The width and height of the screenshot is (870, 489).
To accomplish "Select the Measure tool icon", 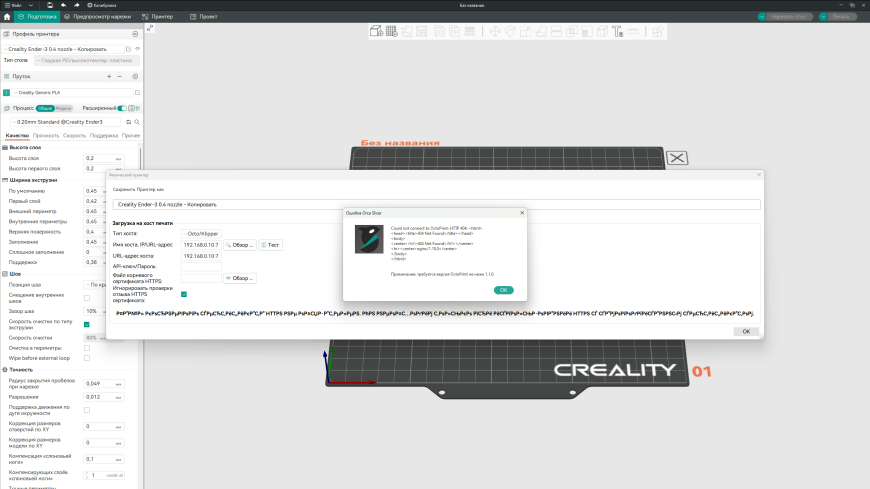I will tap(633, 32).
